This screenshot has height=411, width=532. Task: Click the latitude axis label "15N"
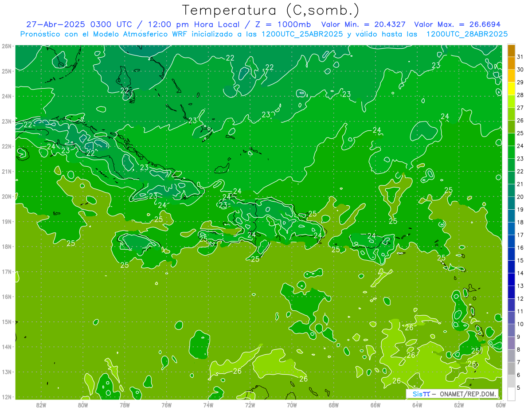tap(7, 321)
